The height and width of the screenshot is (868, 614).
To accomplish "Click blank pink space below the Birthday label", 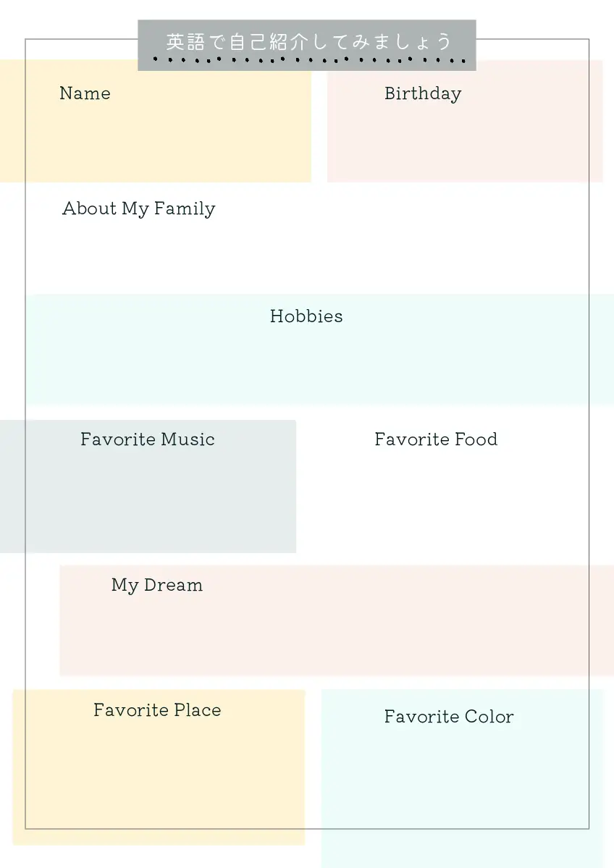I will tap(463, 145).
